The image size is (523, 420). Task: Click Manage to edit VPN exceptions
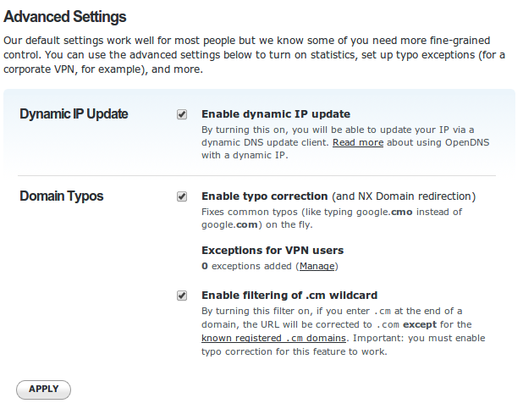click(x=317, y=266)
